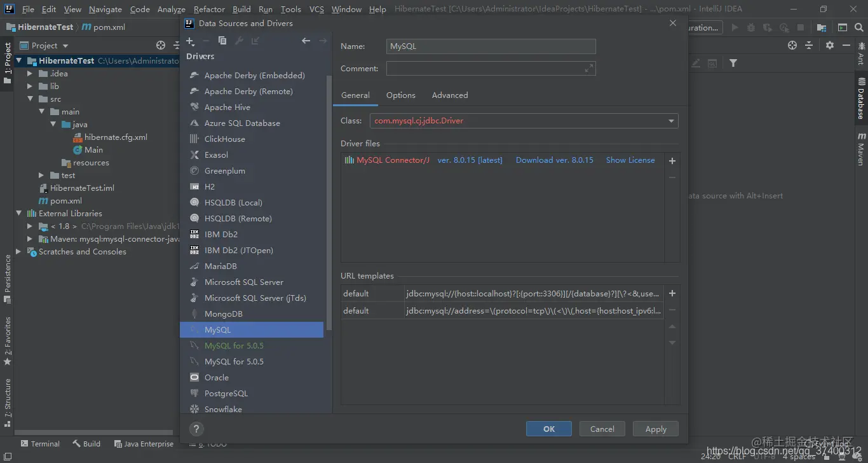Click Oracle driver icon
The width and height of the screenshot is (868, 463).
point(194,377)
